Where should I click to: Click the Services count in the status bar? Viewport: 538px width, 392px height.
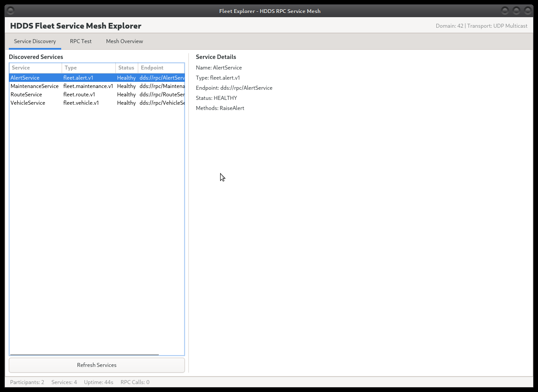pyautogui.click(x=64, y=382)
